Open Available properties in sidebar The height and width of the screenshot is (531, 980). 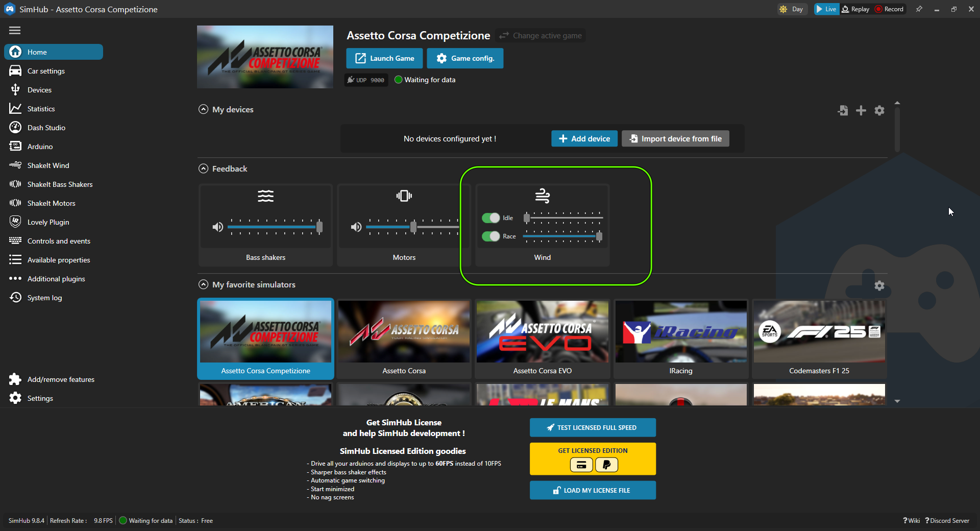click(x=54, y=260)
